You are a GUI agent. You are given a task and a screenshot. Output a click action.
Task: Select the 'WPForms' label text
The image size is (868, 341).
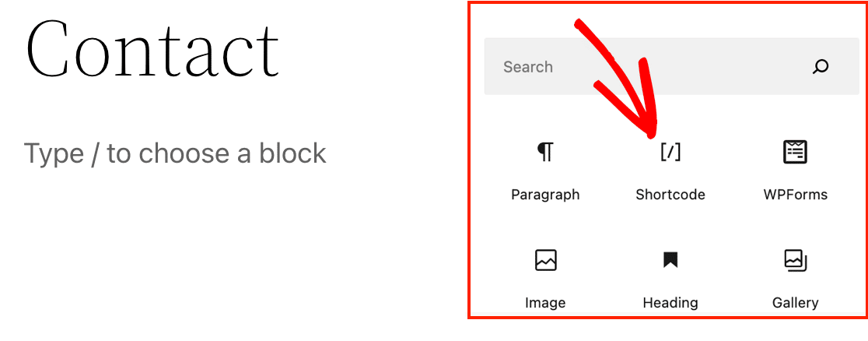pos(795,195)
